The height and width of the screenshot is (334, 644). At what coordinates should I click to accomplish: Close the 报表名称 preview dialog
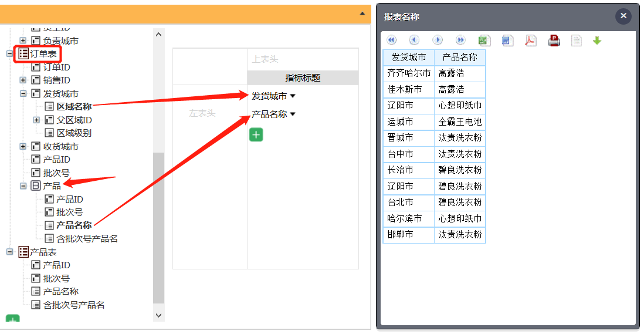(x=623, y=16)
